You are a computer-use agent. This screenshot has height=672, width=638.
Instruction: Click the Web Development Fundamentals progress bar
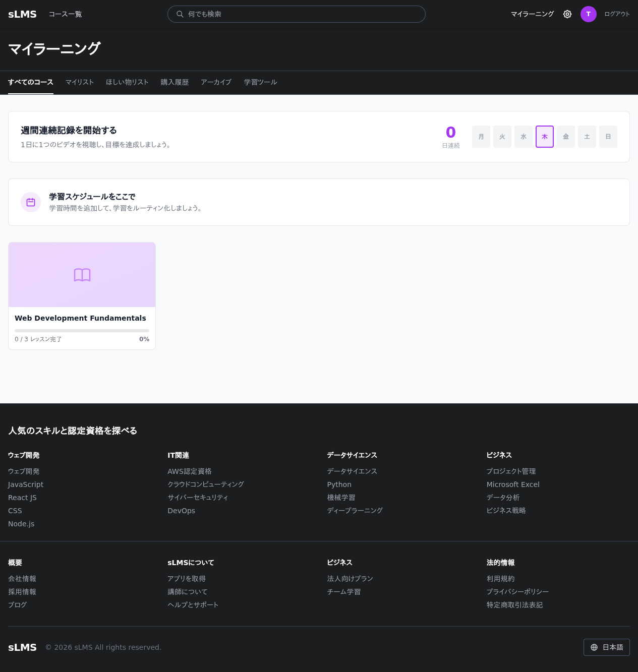pos(82,331)
